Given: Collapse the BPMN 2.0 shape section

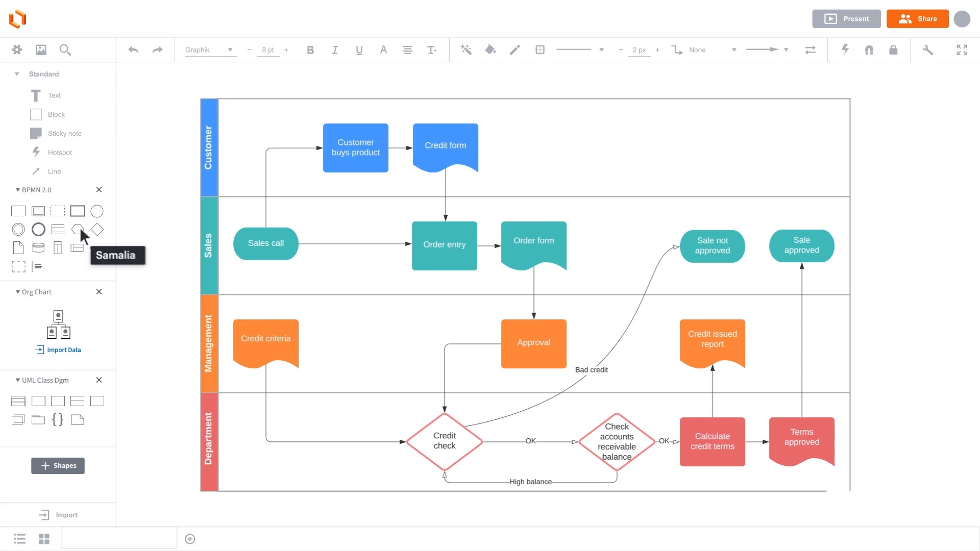Looking at the screenshot, I should [18, 190].
